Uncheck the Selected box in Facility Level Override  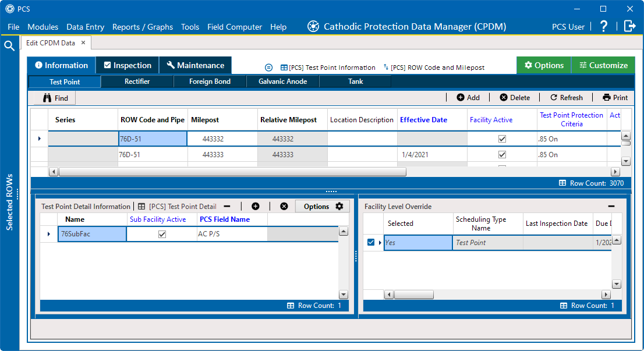point(371,242)
